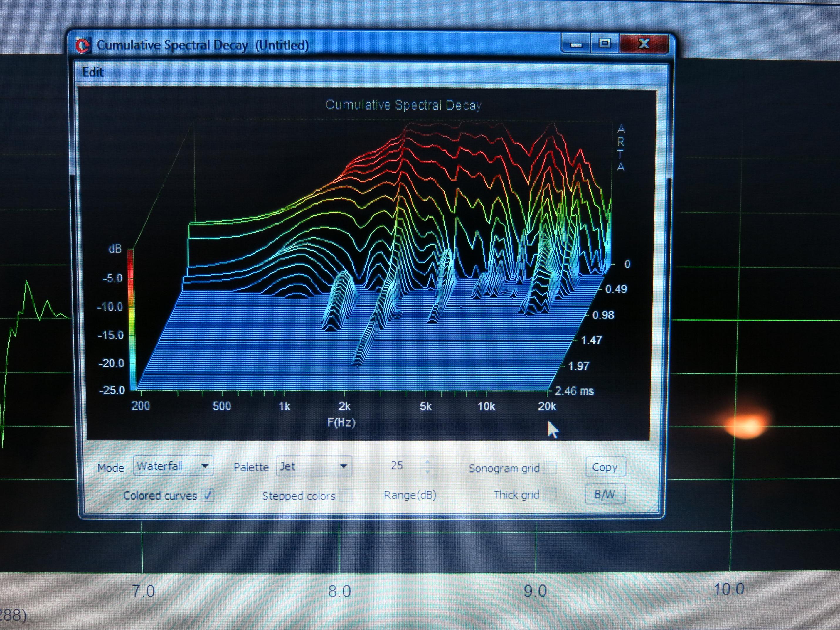Click '9.0' axis label in background window
The image size is (840, 630).
(x=536, y=591)
